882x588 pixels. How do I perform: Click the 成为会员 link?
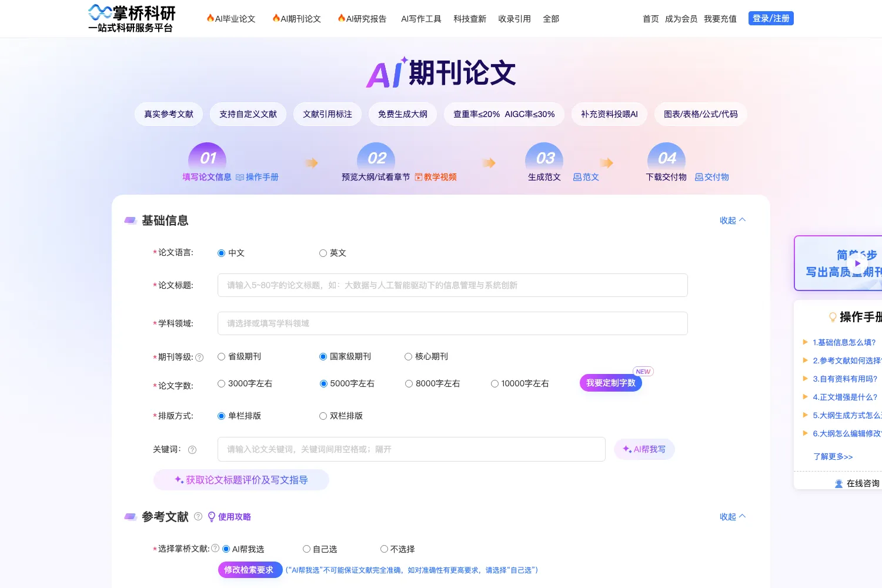pos(681,19)
